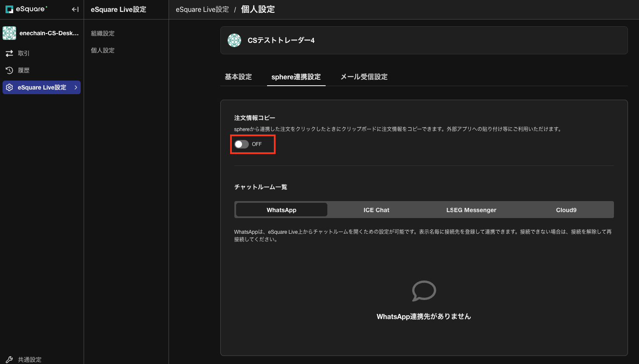Viewport: 639px width, 364px height.
Task: Click the enechain-CS-Desk organization name
Action: point(49,33)
